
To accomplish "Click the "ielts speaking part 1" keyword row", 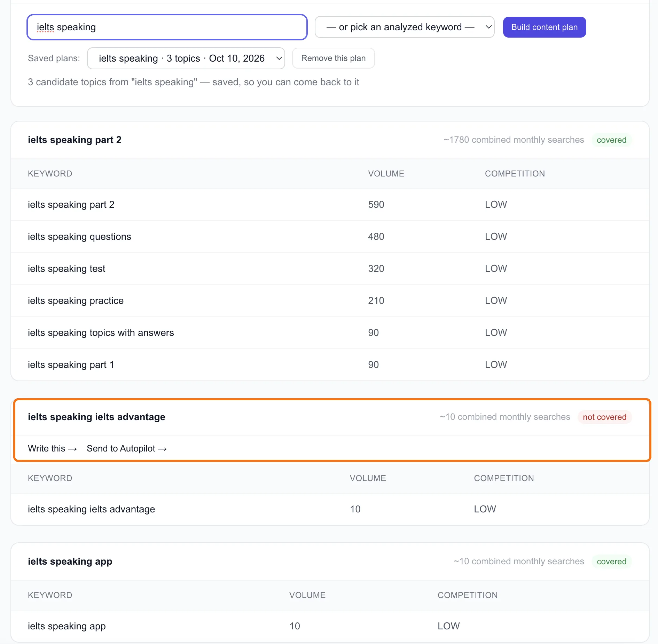I will click(x=330, y=365).
